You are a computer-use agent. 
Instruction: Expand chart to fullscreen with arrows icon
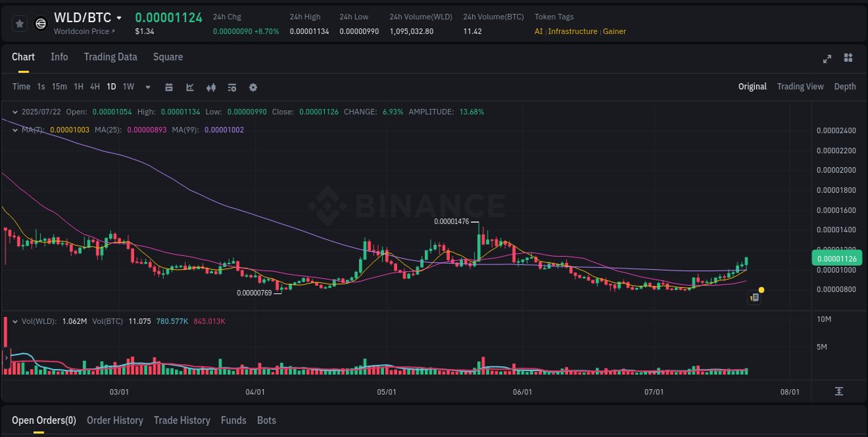(827, 59)
